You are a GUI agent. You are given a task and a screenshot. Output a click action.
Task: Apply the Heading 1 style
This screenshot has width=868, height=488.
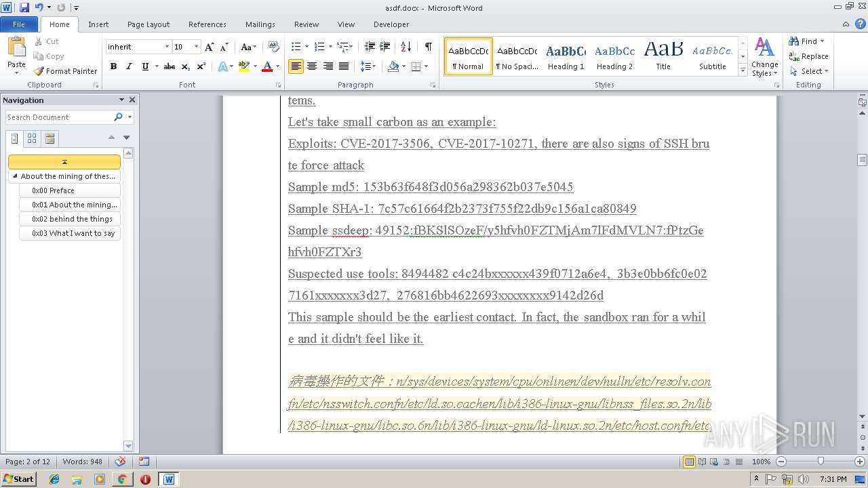pyautogui.click(x=566, y=56)
